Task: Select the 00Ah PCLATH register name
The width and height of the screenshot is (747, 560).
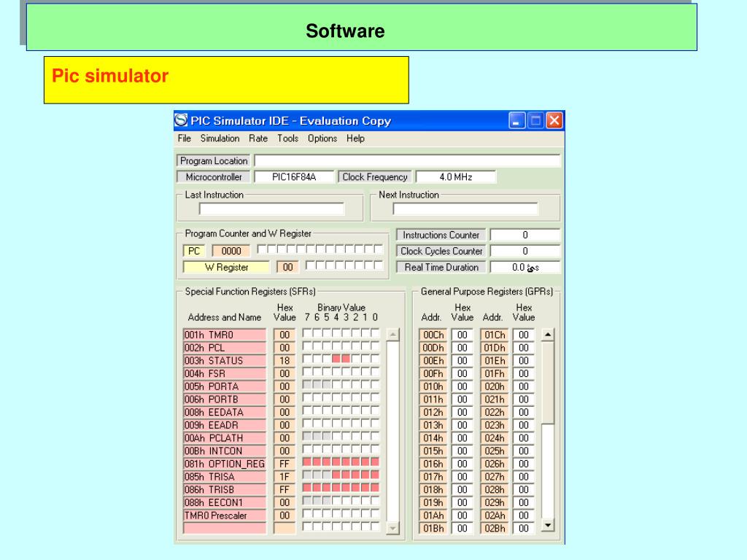Action: (225, 437)
